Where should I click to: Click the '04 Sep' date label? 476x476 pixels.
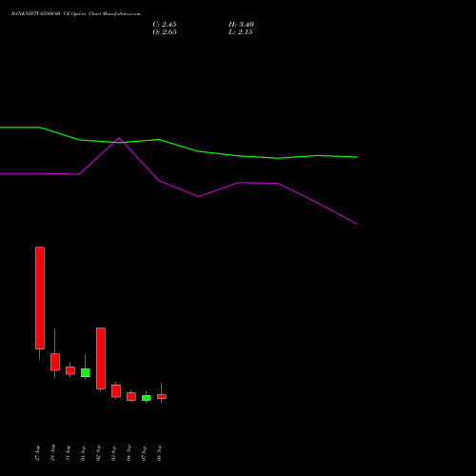coord(129,453)
